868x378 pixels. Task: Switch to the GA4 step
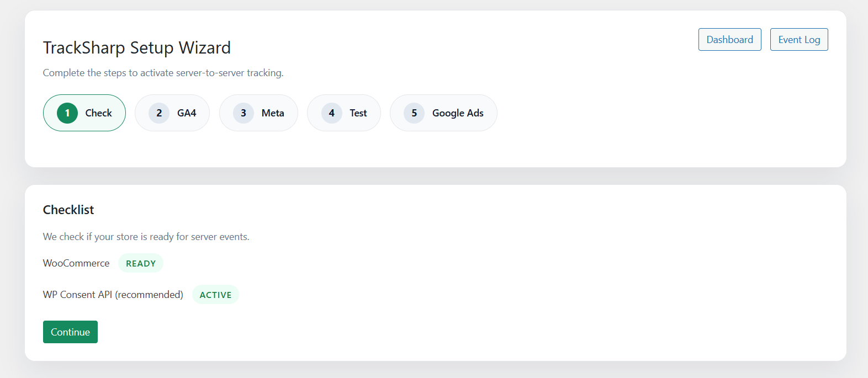click(x=172, y=113)
